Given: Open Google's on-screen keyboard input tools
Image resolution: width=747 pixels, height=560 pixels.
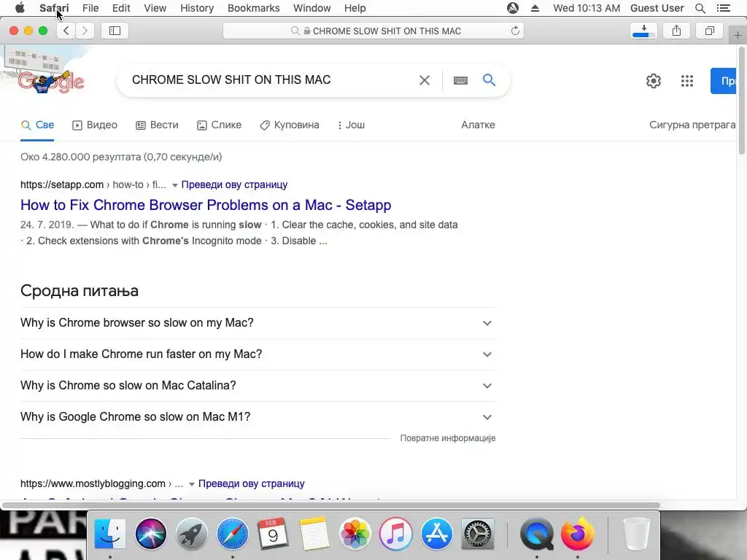Looking at the screenshot, I should (461, 80).
